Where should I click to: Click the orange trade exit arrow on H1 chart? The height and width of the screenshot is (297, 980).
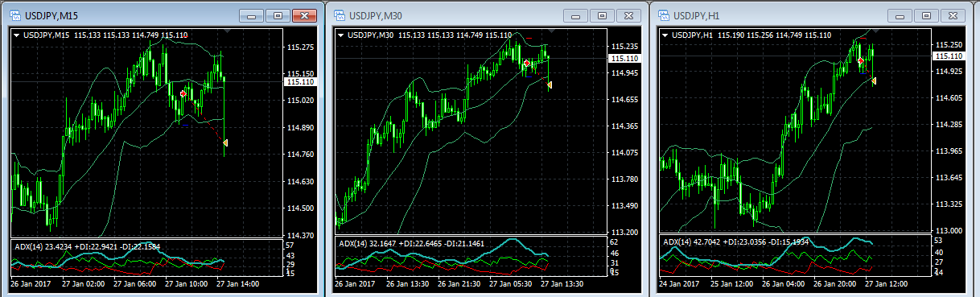tap(874, 80)
